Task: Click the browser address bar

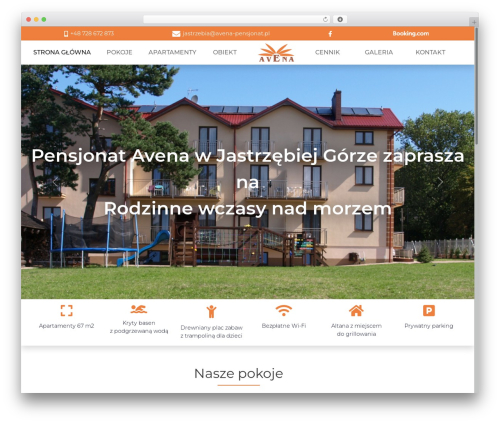Action: (237, 19)
